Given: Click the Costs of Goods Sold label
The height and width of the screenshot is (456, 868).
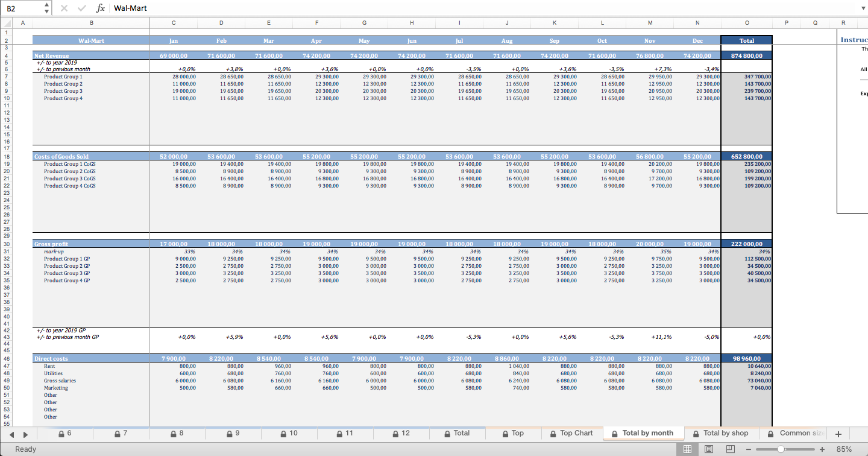Looking at the screenshot, I should (x=61, y=156).
